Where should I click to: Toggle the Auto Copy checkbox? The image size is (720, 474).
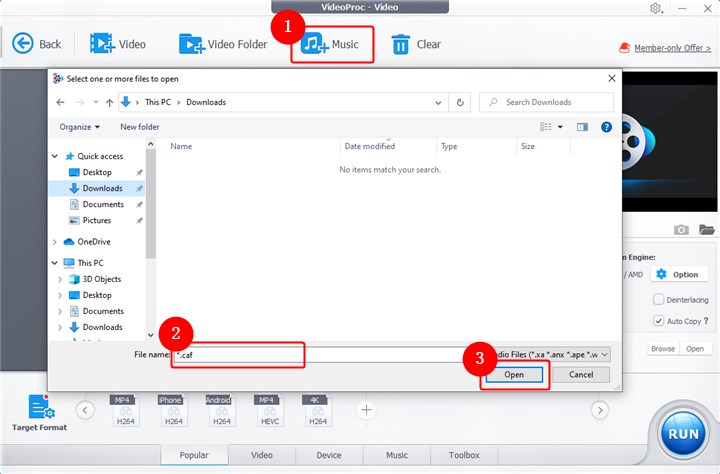pos(658,321)
